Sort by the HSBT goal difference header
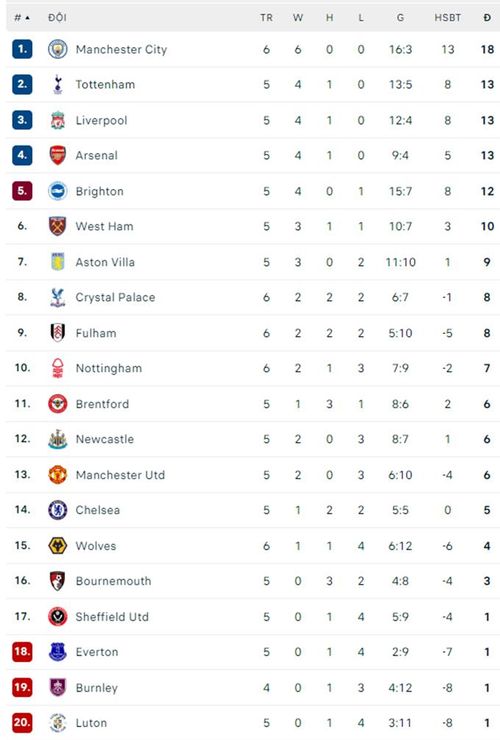The height and width of the screenshot is (740, 500). (x=448, y=18)
